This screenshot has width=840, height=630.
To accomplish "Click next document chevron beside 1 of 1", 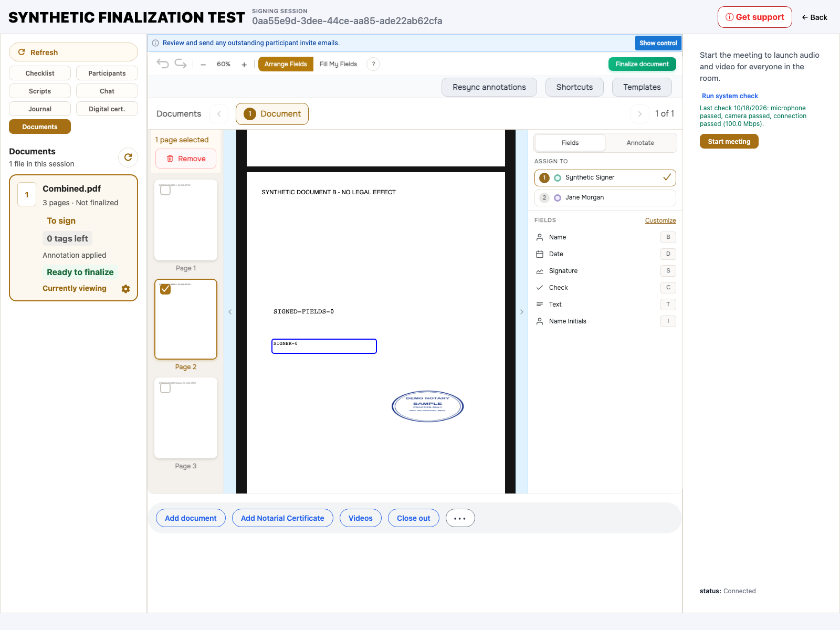I will pyautogui.click(x=639, y=114).
